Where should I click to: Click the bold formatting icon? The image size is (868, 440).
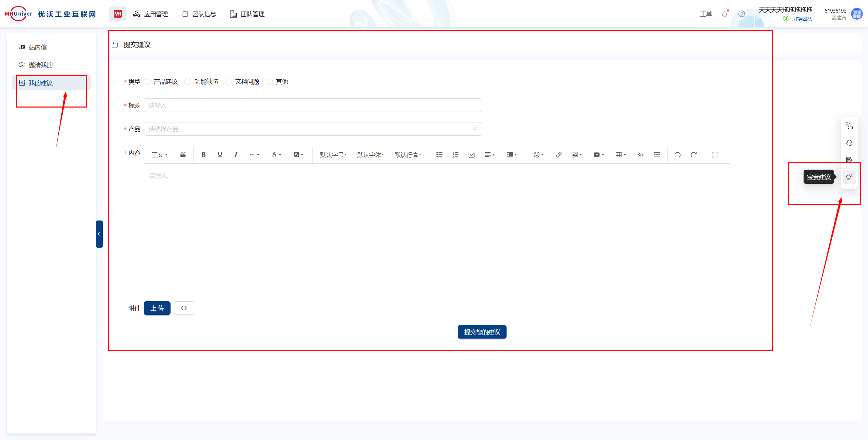point(203,155)
